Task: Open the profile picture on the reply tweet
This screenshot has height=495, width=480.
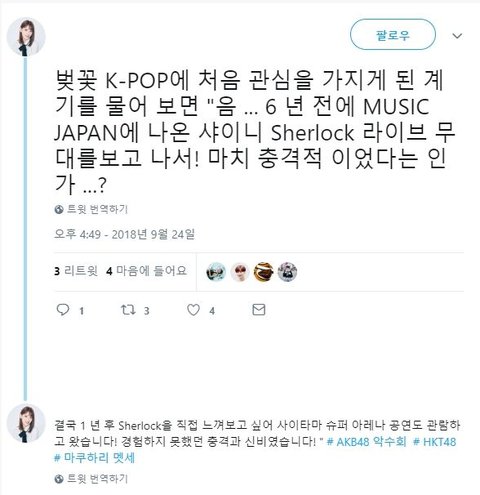Action: point(26,424)
